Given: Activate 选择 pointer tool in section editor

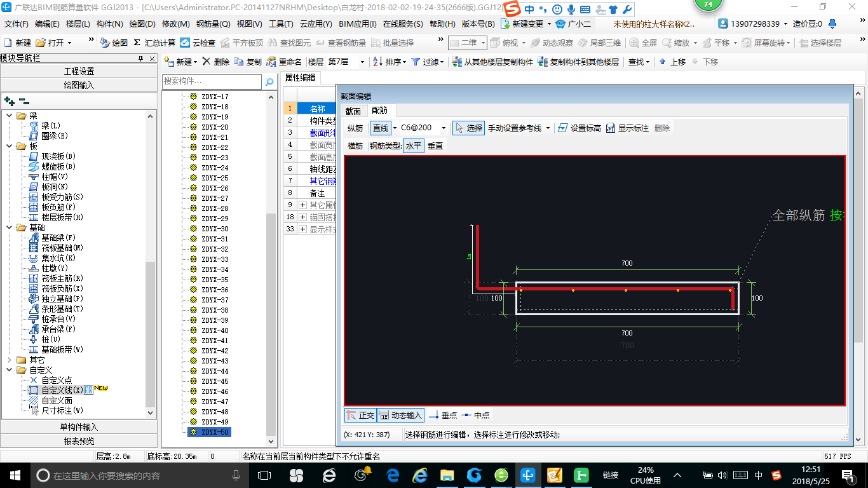Looking at the screenshot, I should [x=468, y=128].
